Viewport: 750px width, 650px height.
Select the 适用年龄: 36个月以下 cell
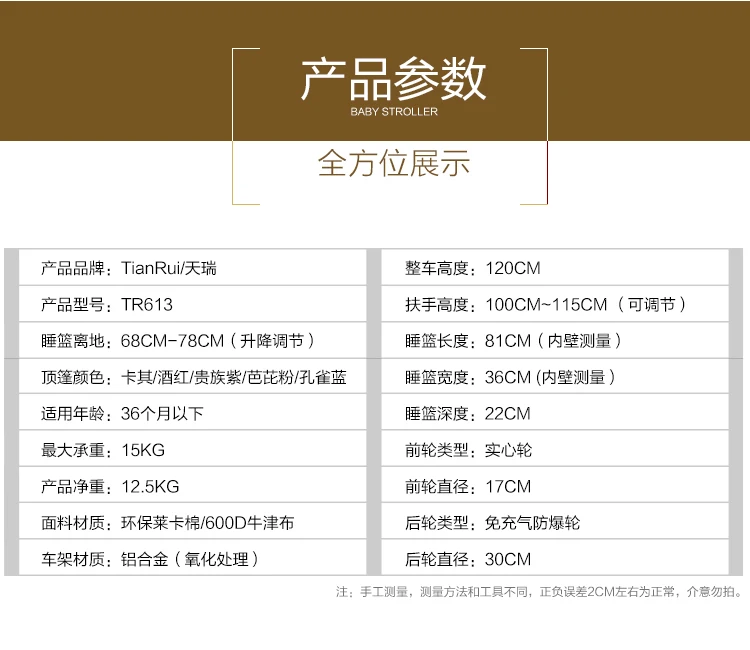192,413
